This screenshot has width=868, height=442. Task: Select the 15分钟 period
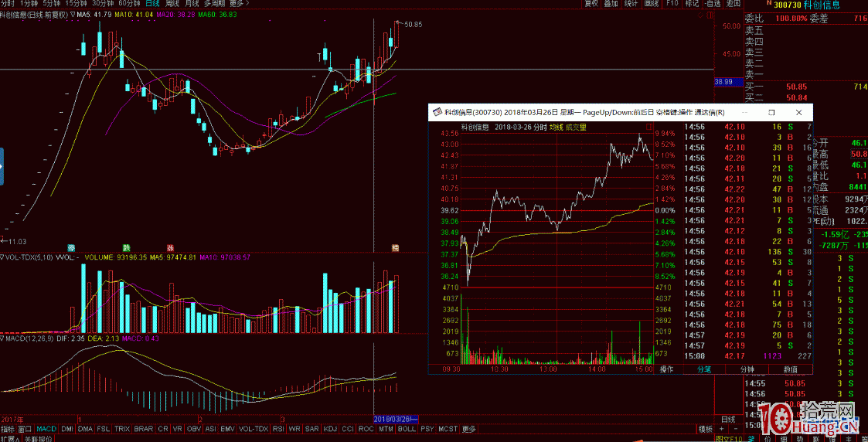click(x=76, y=3)
